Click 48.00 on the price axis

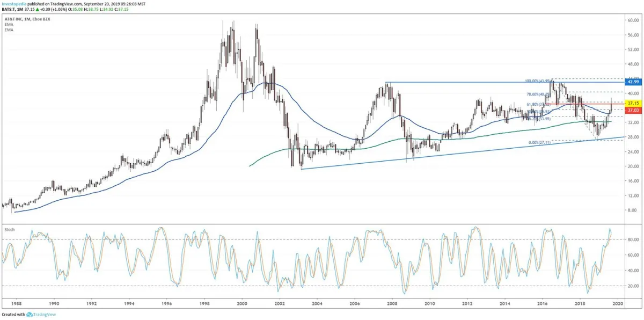pos(632,64)
